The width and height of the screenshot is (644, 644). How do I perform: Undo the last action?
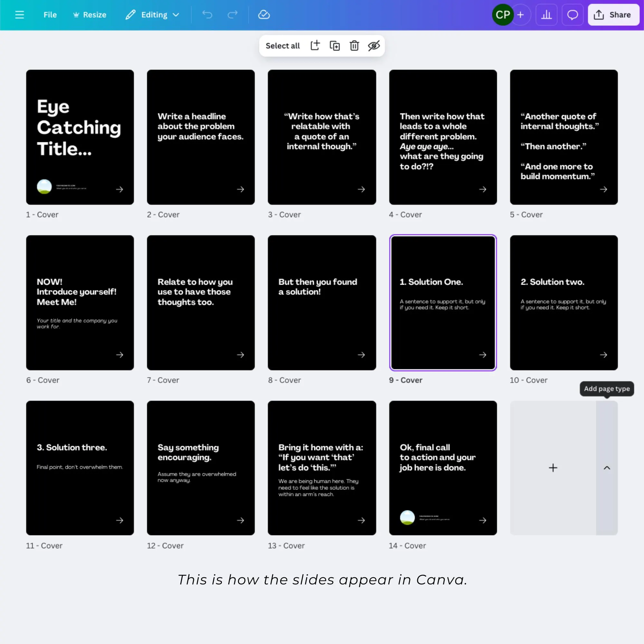[x=207, y=15]
